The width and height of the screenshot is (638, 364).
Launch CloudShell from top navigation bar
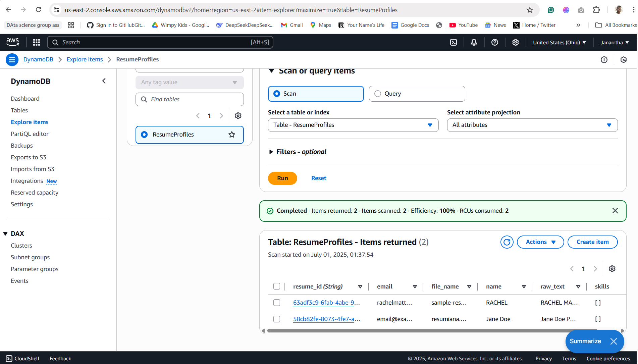point(453,42)
